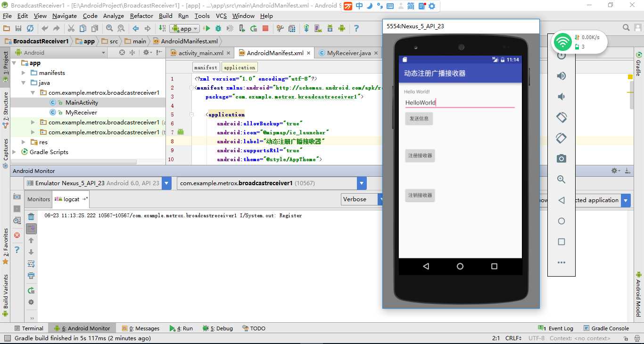Select MainActivity in project tree

pyautogui.click(x=82, y=103)
